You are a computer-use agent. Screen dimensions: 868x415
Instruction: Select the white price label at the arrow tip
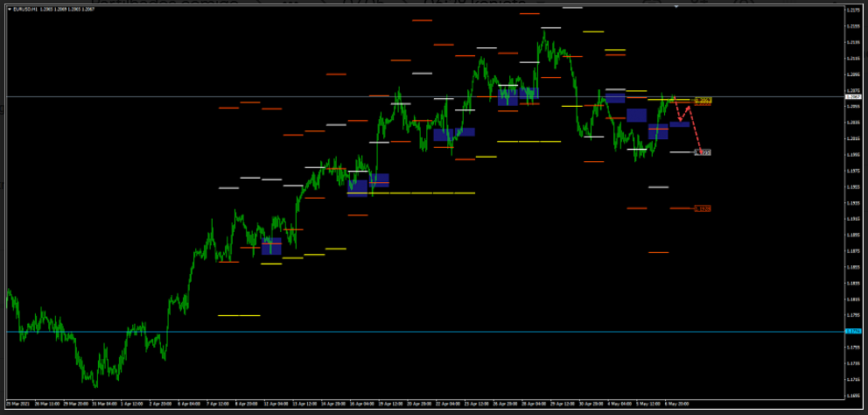coord(703,152)
